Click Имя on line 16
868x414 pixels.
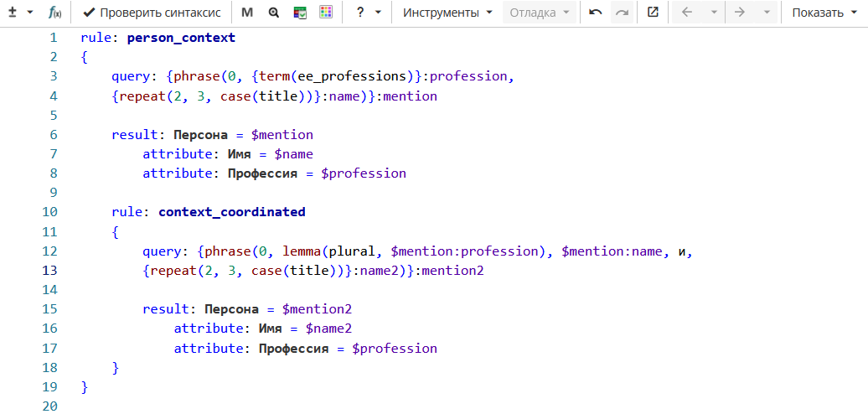[x=270, y=329]
